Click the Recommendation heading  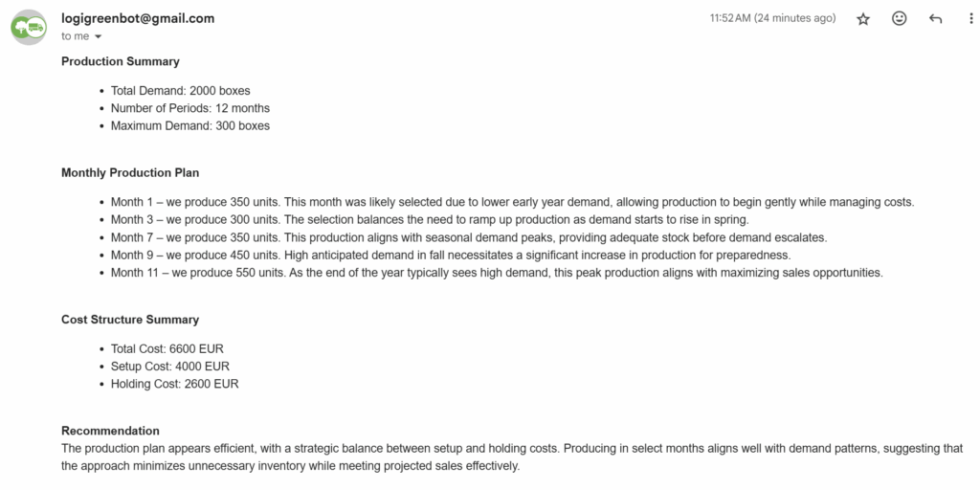click(110, 431)
